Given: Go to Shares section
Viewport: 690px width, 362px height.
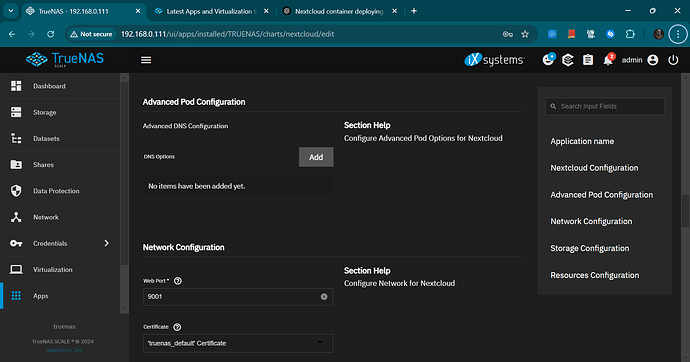Looking at the screenshot, I should [x=60, y=165].
